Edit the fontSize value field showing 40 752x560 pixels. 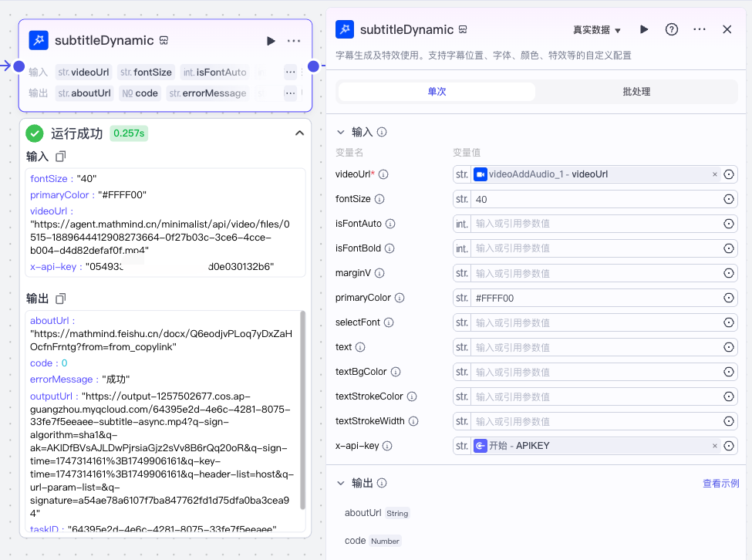[595, 200]
